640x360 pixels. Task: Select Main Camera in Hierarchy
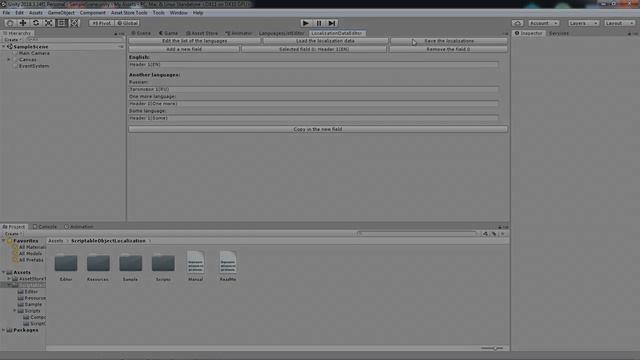pyautogui.click(x=34, y=53)
